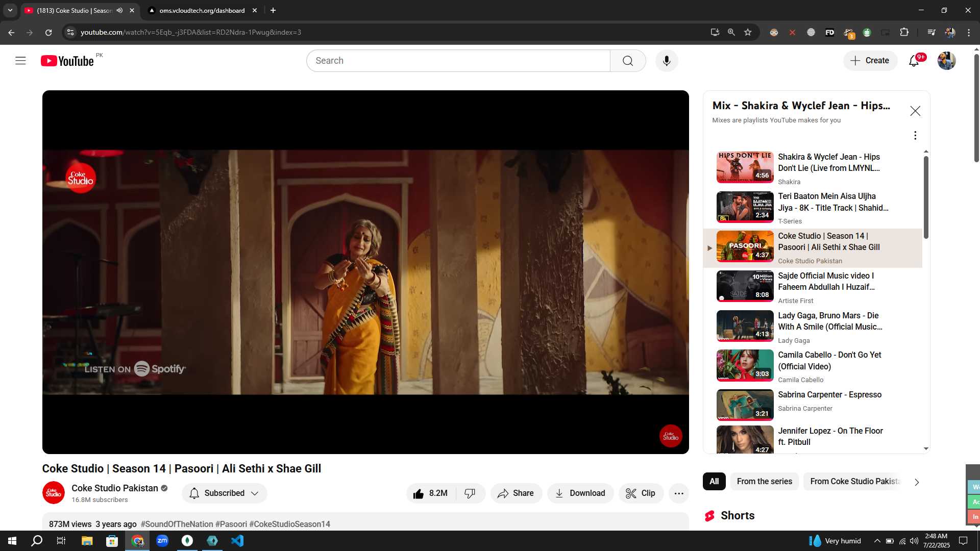This screenshot has width=980, height=551.
Task: Click the playlist panel scrollbar
Action: coord(926,197)
